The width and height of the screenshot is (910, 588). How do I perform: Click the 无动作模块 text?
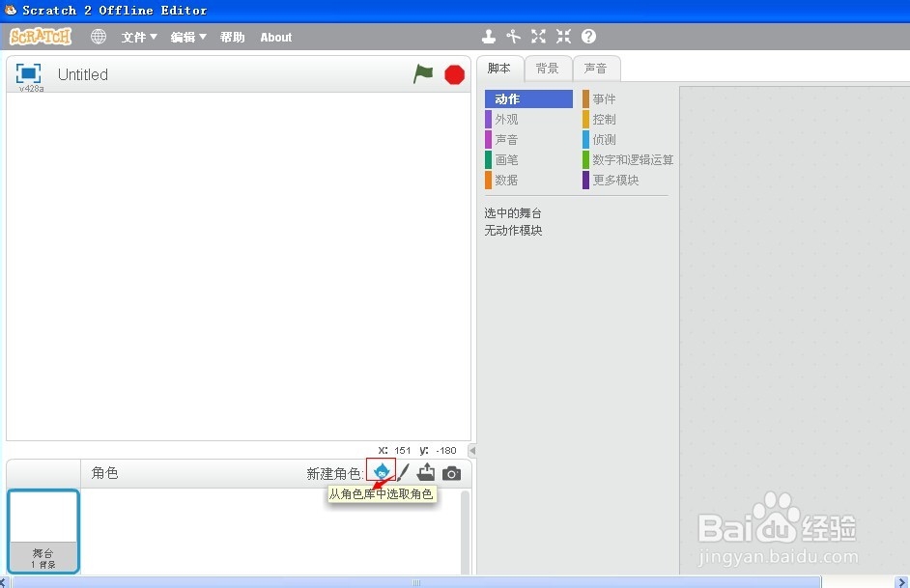[513, 231]
